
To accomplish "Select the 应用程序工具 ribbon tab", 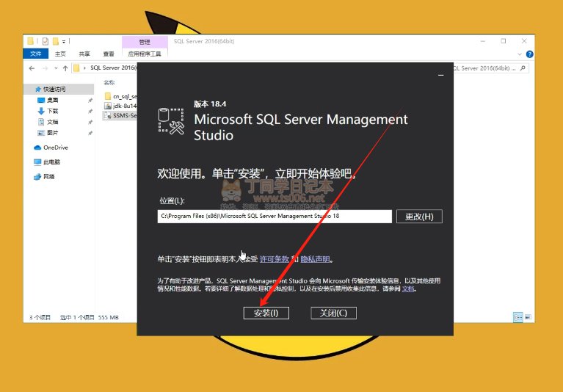I will (x=144, y=54).
